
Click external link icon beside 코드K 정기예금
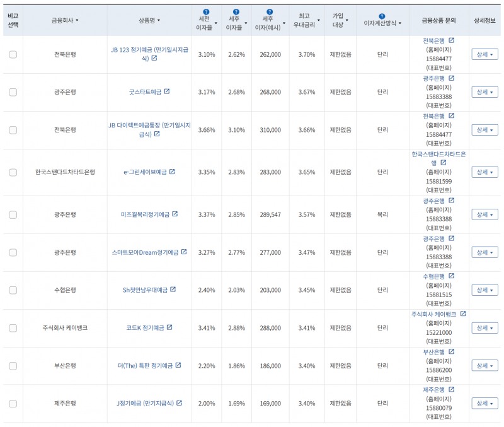169,327
